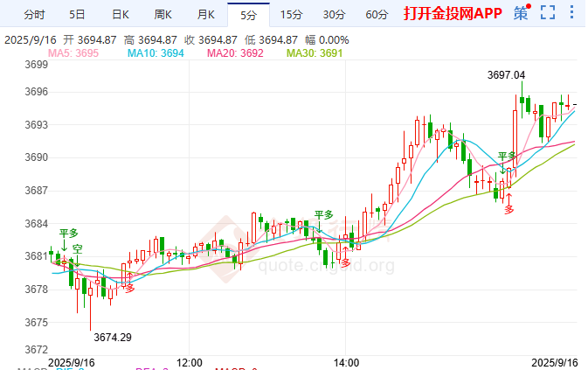The width and height of the screenshot is (588, 370).
Task: Click the 12:00 time axis label
Action: (190, 363)
